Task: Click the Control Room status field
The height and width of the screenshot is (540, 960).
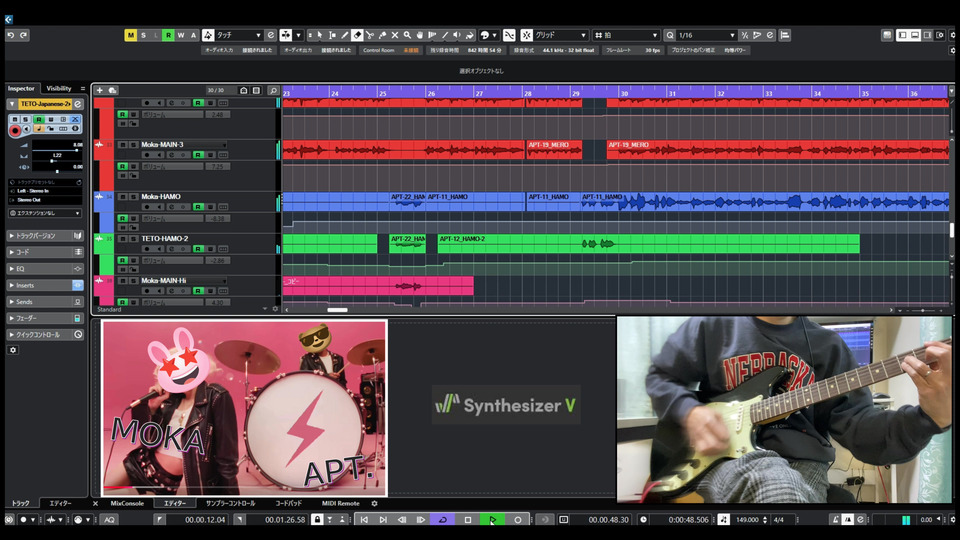Action: point(391,50)
